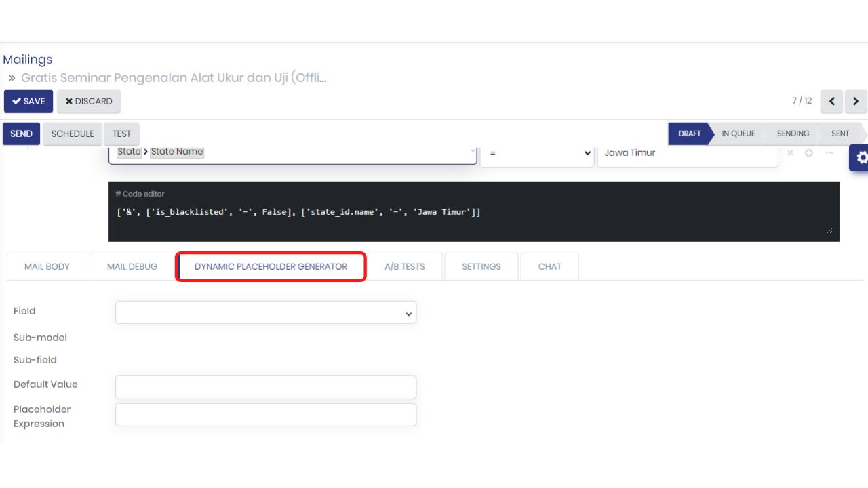The image size is (868, 488).
Task: Select the In Queue status stage
Action: point(738,134)
